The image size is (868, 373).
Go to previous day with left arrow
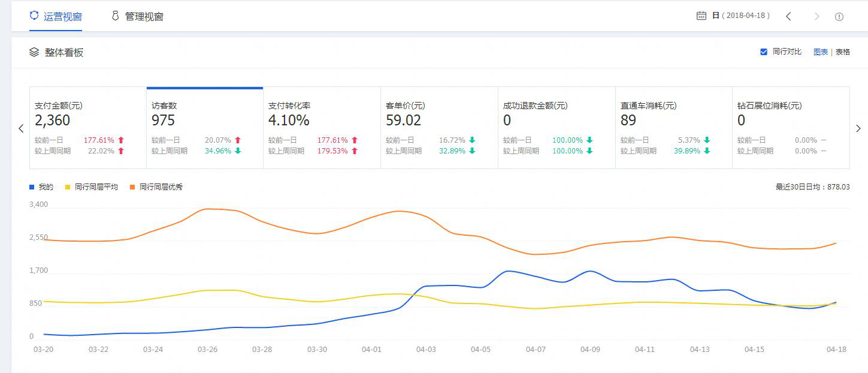788,17
